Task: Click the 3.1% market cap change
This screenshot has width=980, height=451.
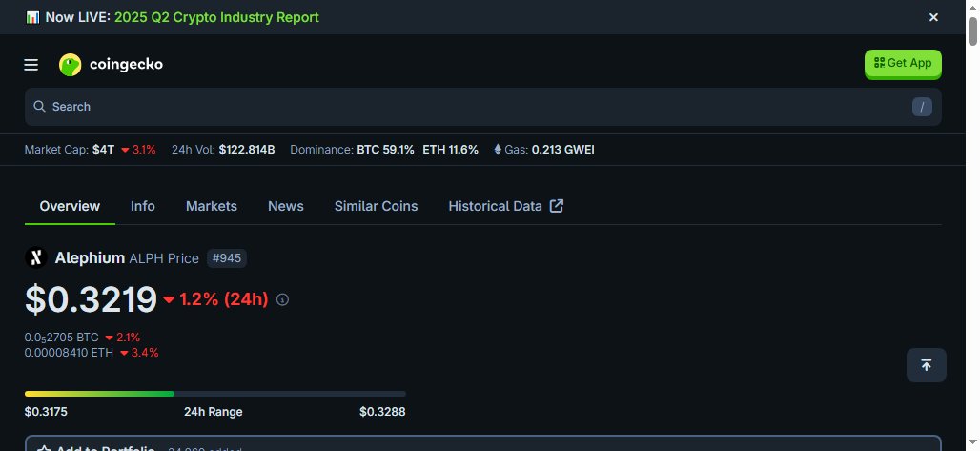Action: (x=139, y=150)
